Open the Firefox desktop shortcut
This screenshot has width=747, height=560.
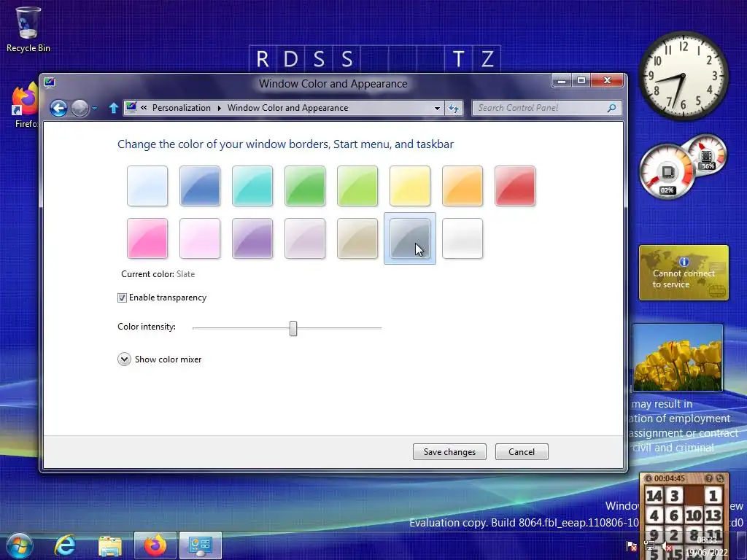coord(25,106)
